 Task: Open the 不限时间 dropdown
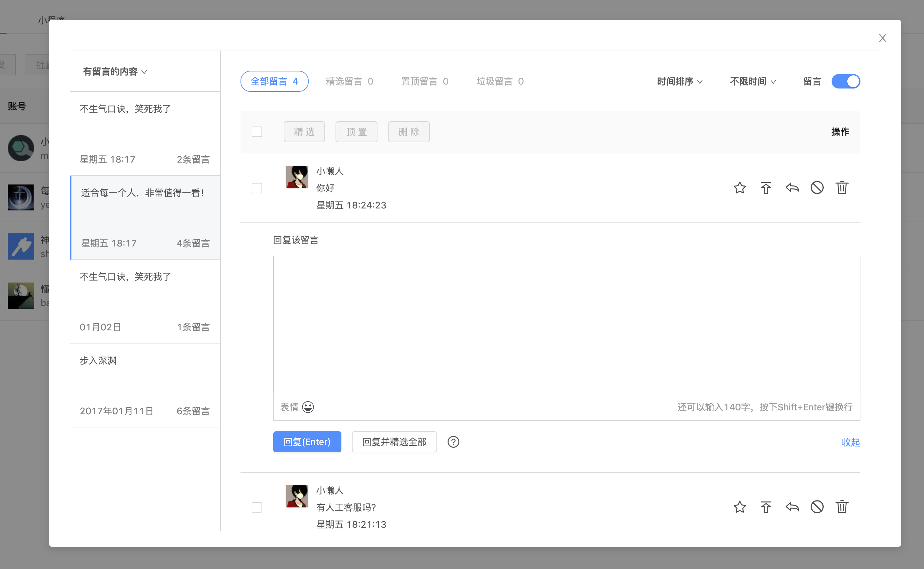[752, 81]
